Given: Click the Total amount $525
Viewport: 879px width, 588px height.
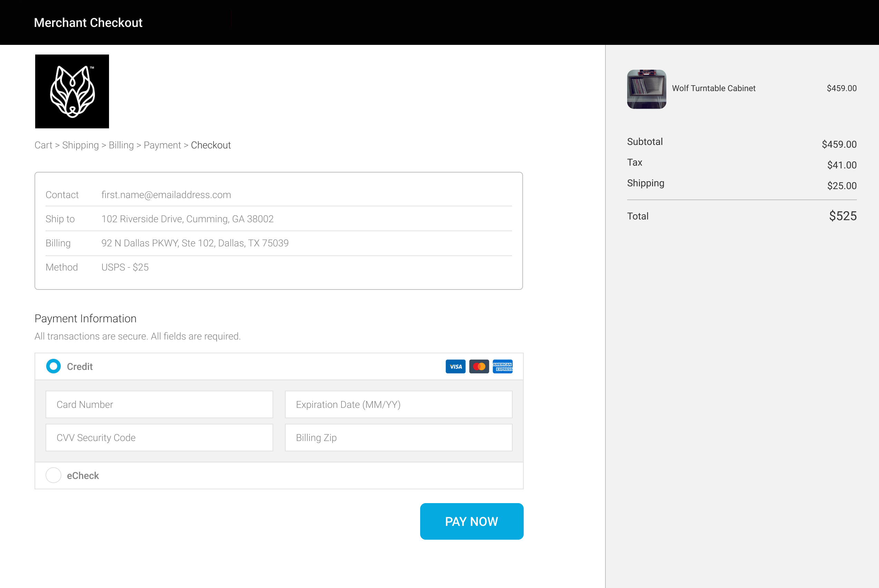Looking at the screenshot, I should pyautogui.click(x=843, y=216).
